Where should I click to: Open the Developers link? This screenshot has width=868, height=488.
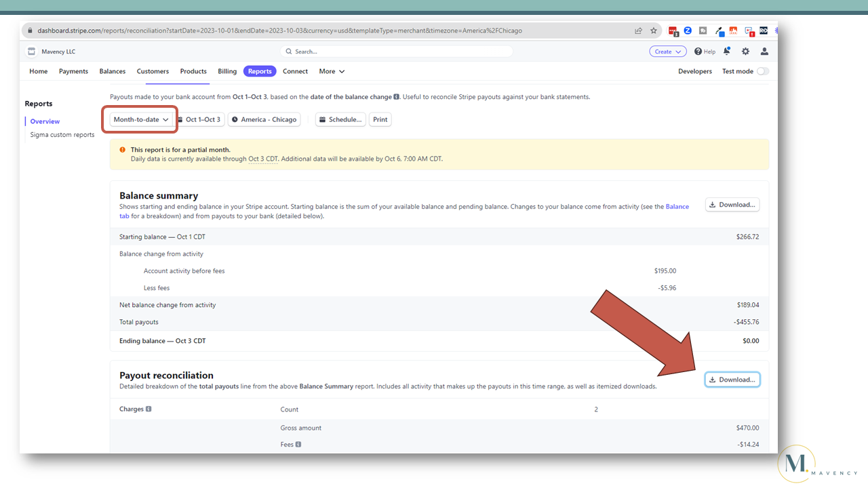coord(695,71)
